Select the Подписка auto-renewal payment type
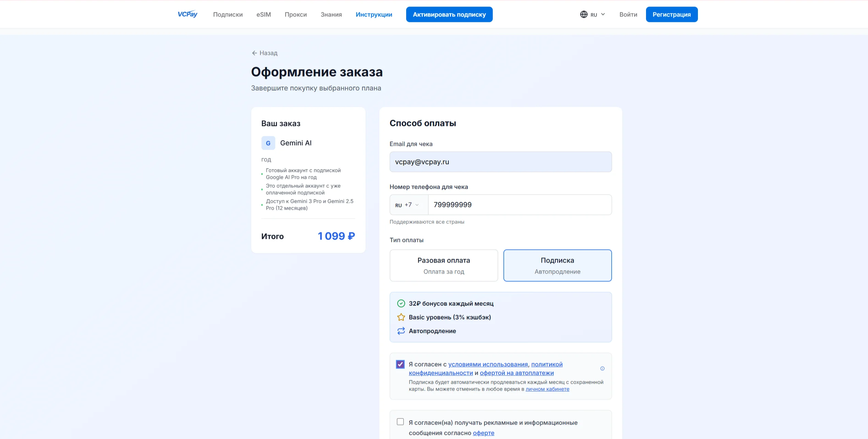The width and height of the screenshot is (868, 439). click(x=557, y=265)
